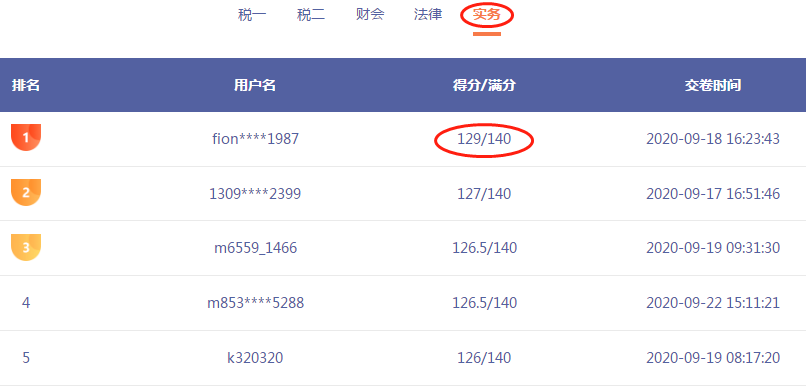The height and width of the screenshot is (391, 806).
Task: Select the 实务 tab
Action: (x=487, y=15)
